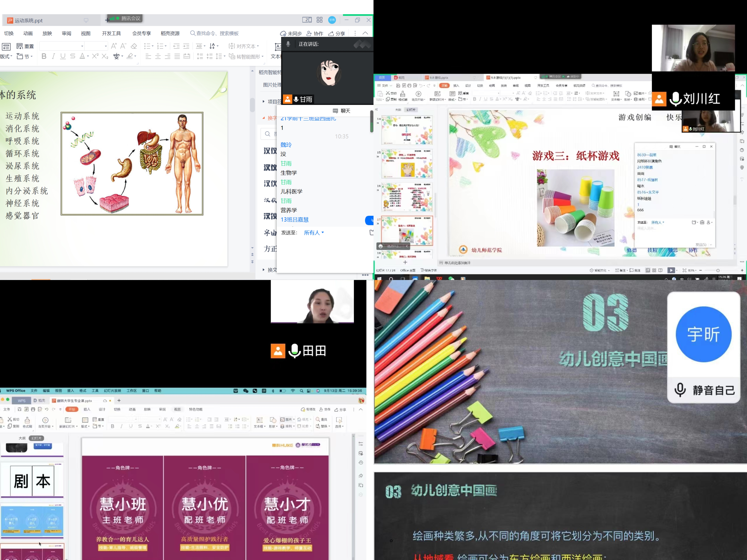Toggle Bold in 运动系统.ppt ribbon
Image resolution: width=747 pixels, height=560 pixels.
(x=44, y=56)
